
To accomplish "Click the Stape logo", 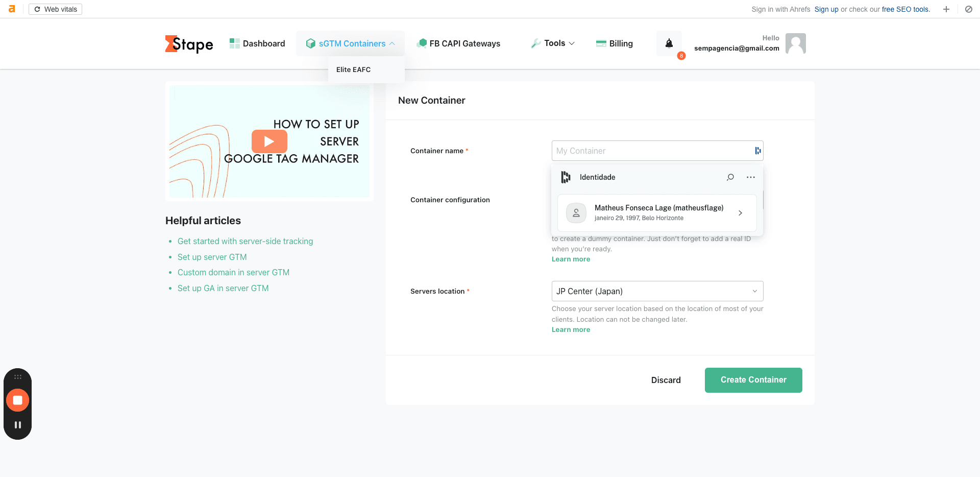I will (189, 44).
